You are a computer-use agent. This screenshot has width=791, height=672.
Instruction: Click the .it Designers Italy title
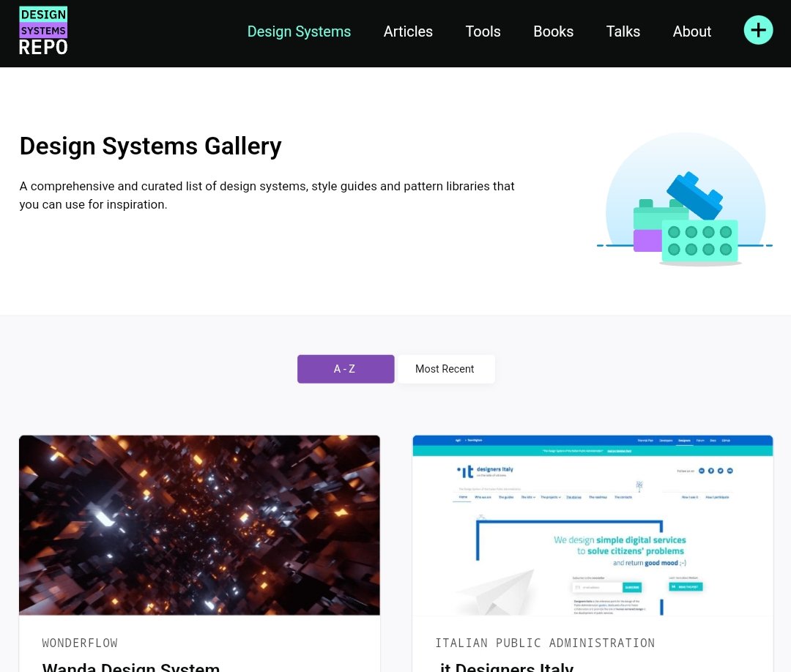[x=505, y=666]
